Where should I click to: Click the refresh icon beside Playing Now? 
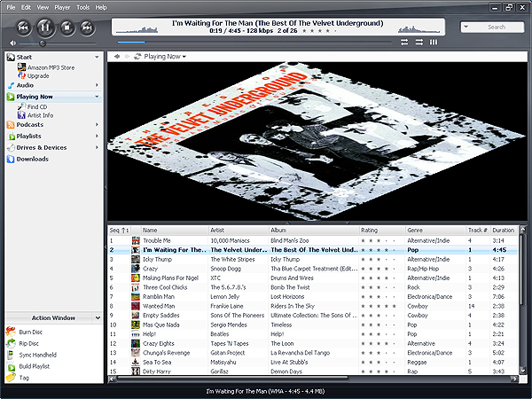coord(137,57)
